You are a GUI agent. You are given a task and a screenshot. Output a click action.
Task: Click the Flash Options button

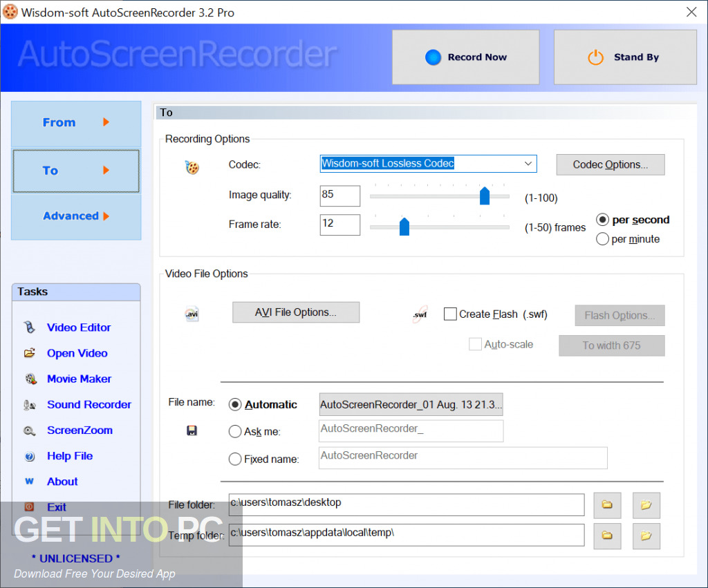(619, 316)
